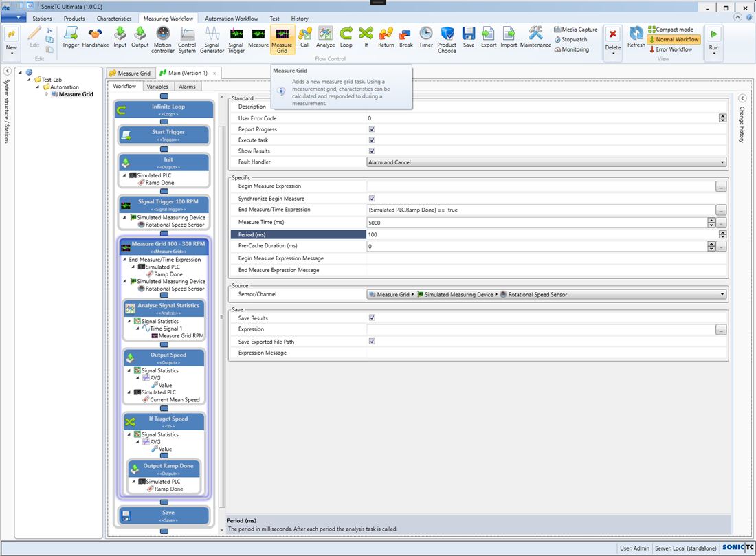Click the End Measure/Time Expression field
The width and height of the screenshot is (756, 556).
[540, 210]
